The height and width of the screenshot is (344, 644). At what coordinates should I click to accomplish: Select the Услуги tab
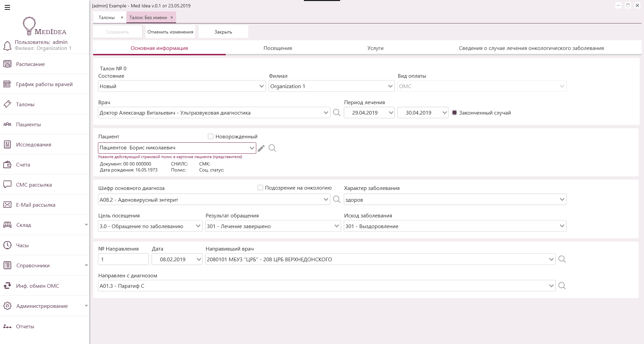point(375,48)
